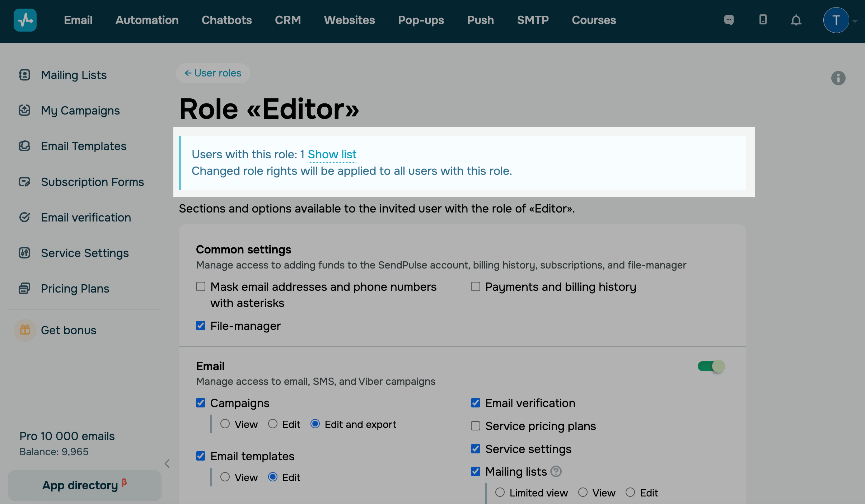Click the Mailing lists help question icon
The height and width of the screenshot is (504, 865).
[x=556, y=471]
